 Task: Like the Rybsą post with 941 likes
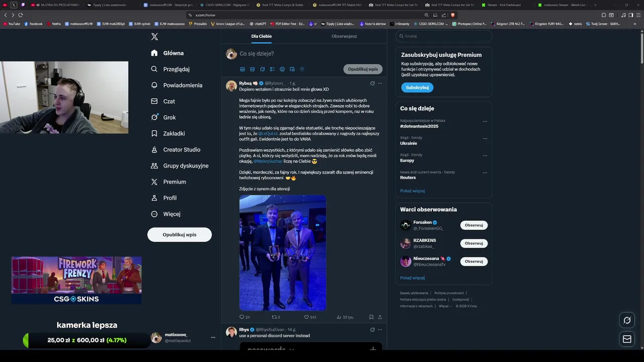point(310,317)
